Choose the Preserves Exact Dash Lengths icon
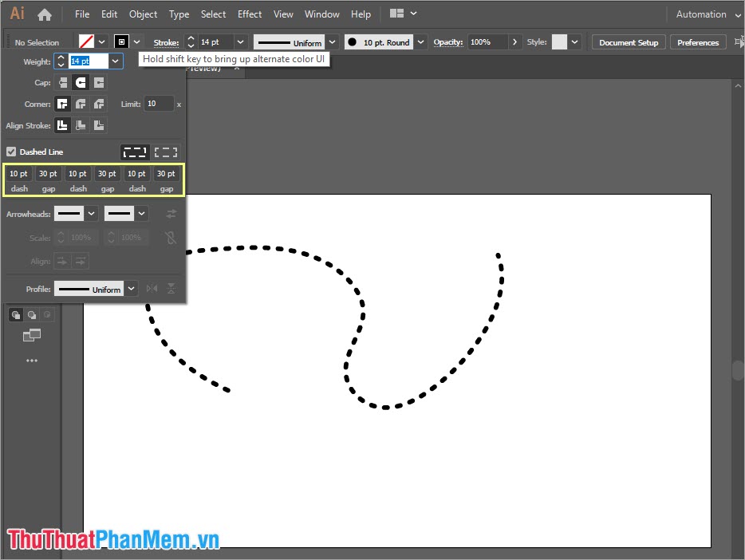The image size is (745, 560). click(135, 152)
